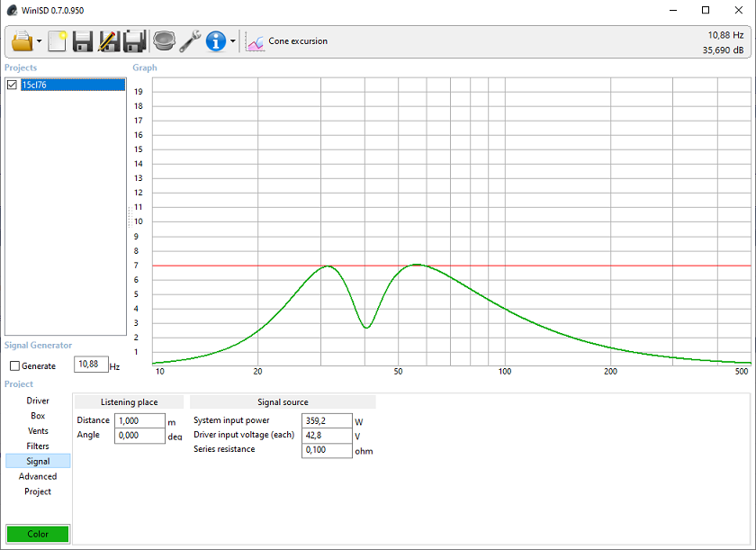Toggle the 15cl76 project visibility checkbox
The image size is (756, 550).
[12, 85]
